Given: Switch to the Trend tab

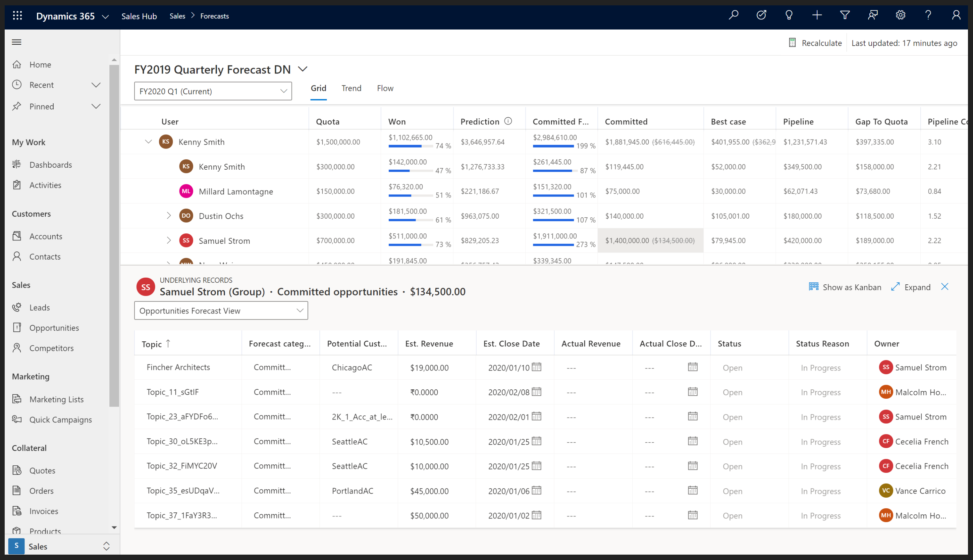Looking at the screenshot, I should pyautogui.click(x=351, y=88).
